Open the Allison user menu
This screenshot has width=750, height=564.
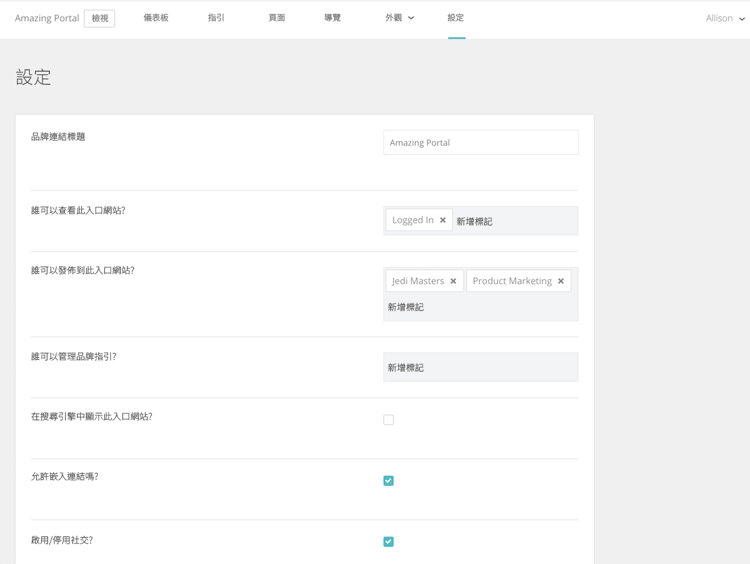click(x=725, y=18)
